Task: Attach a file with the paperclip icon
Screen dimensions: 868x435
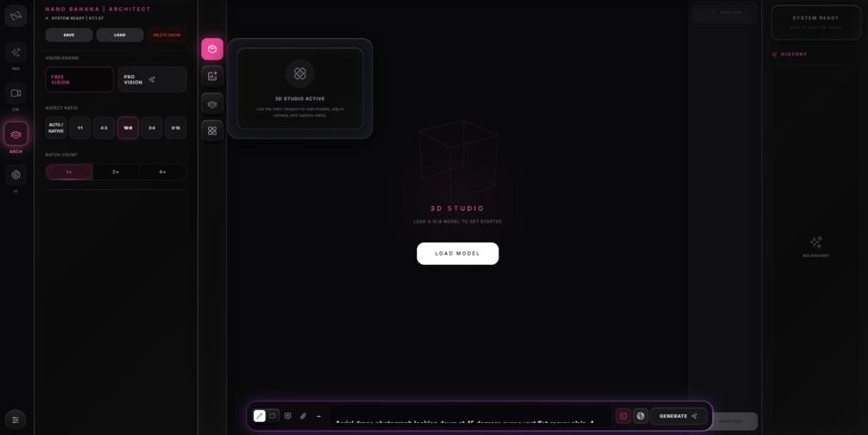Action: (303, 416)
